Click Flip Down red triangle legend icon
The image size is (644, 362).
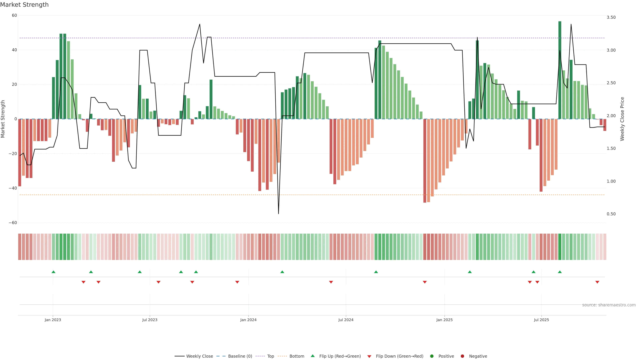coord(369,356)
